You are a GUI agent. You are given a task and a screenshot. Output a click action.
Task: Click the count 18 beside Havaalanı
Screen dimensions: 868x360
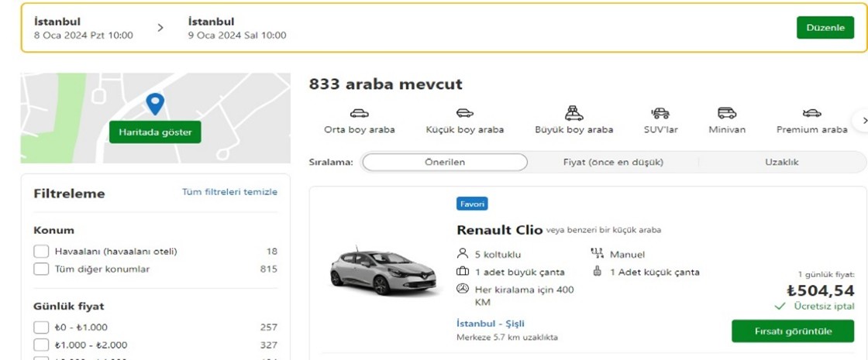coord(272,252)
